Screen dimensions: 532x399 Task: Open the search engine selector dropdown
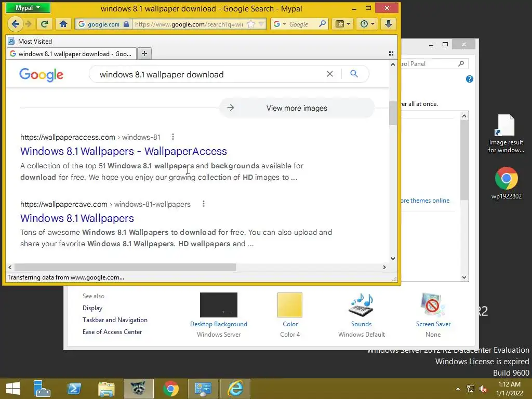280,24
